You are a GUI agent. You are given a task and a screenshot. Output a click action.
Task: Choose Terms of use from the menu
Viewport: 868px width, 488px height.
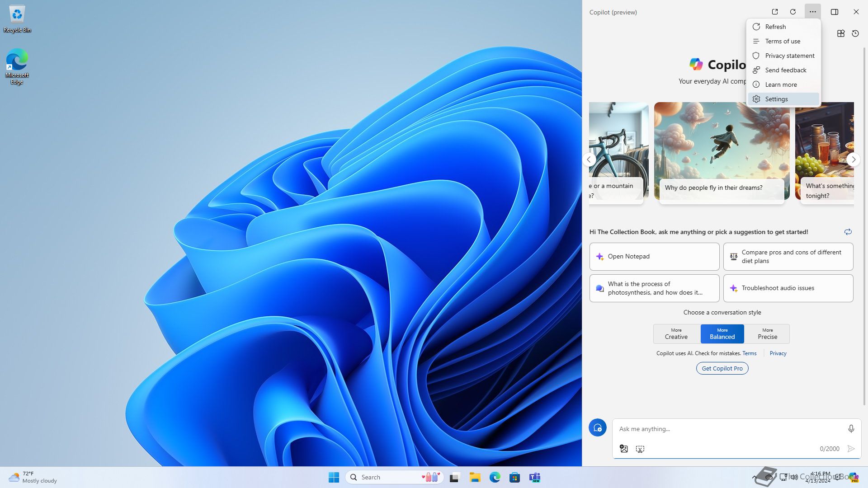tap(783, 41)
